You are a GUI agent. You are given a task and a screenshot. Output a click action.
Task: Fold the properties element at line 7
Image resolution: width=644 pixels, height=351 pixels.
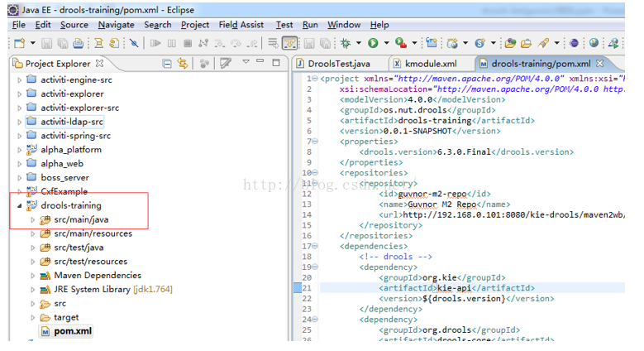(315, 141)
